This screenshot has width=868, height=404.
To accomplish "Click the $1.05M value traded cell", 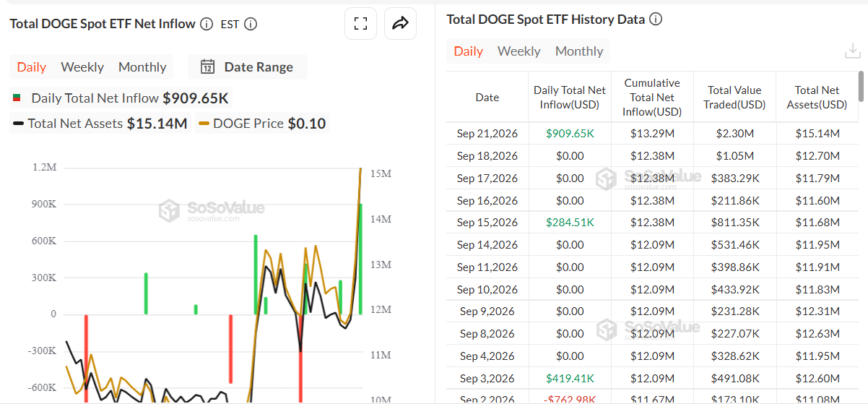I will (x=734, y=156).
